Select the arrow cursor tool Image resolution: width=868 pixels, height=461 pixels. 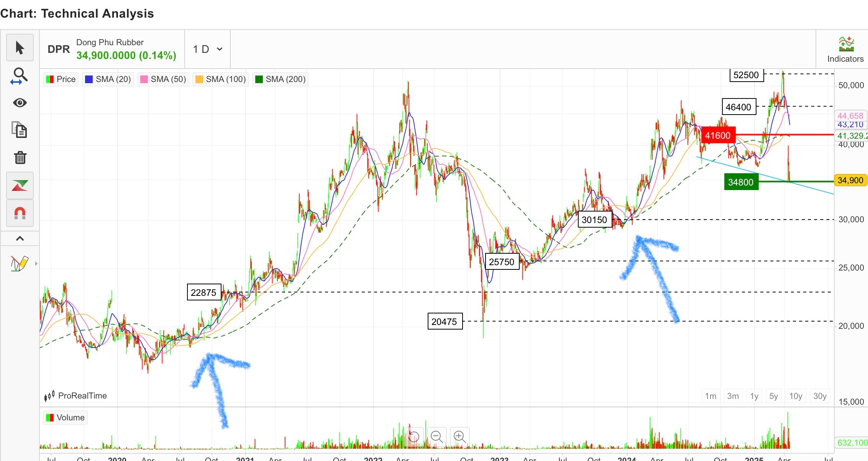(x=20, y=48)
